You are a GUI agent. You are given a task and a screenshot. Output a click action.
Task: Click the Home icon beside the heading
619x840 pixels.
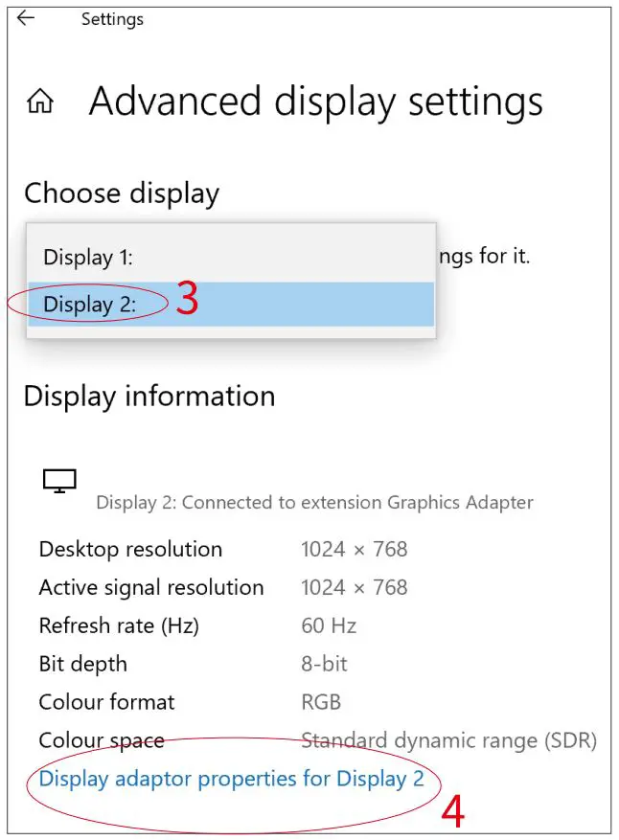pyautogui.click(x=38, y=101)
